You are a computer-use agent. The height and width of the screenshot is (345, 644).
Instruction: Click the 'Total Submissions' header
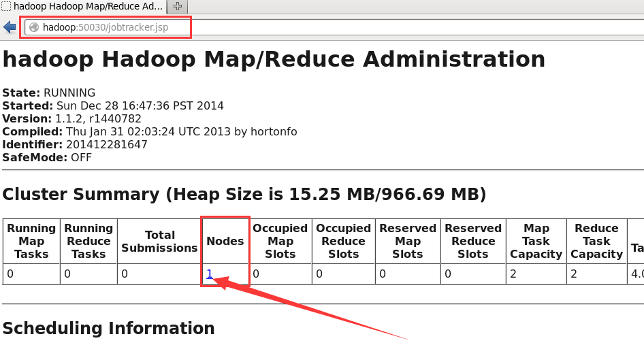pos(160,241)
